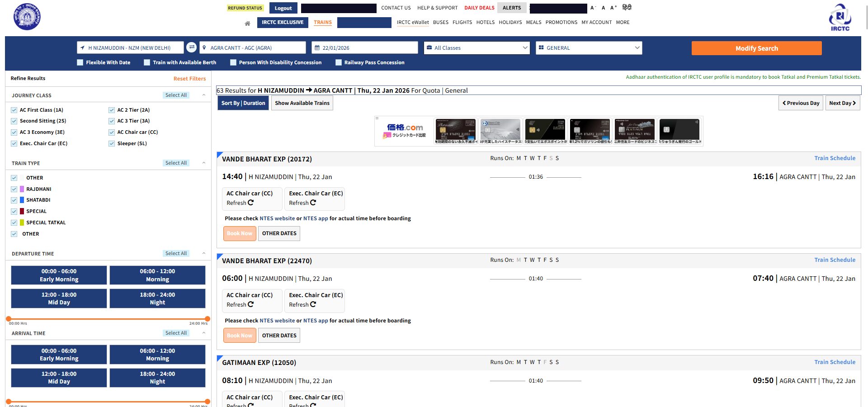Open the GENERAL quota dropdown
868x407 pixels.
coord(589,48)
